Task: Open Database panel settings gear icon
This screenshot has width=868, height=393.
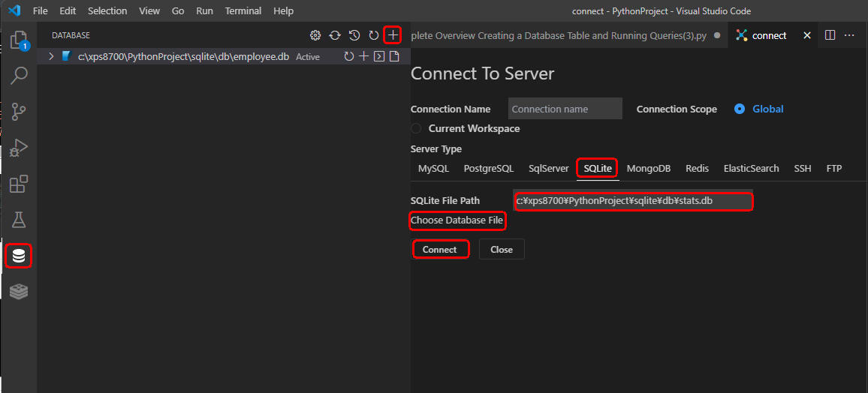Action: [315, 35]
